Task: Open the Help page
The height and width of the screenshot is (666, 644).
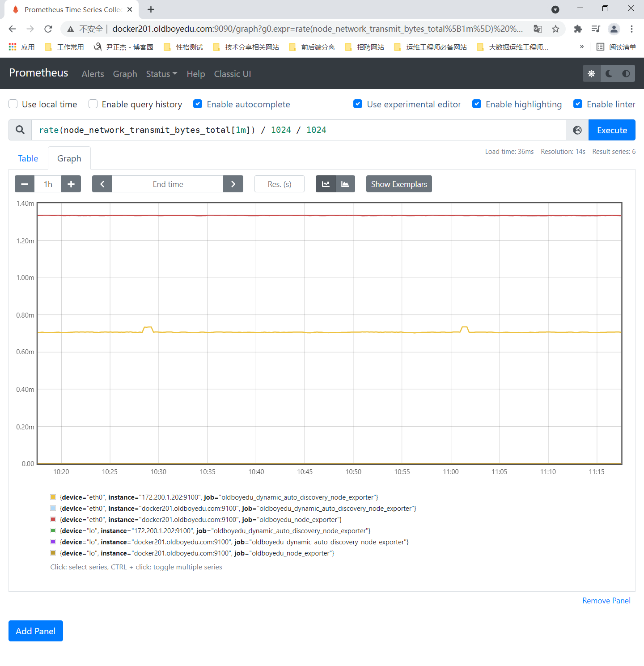Action: [x=196, y=74]
